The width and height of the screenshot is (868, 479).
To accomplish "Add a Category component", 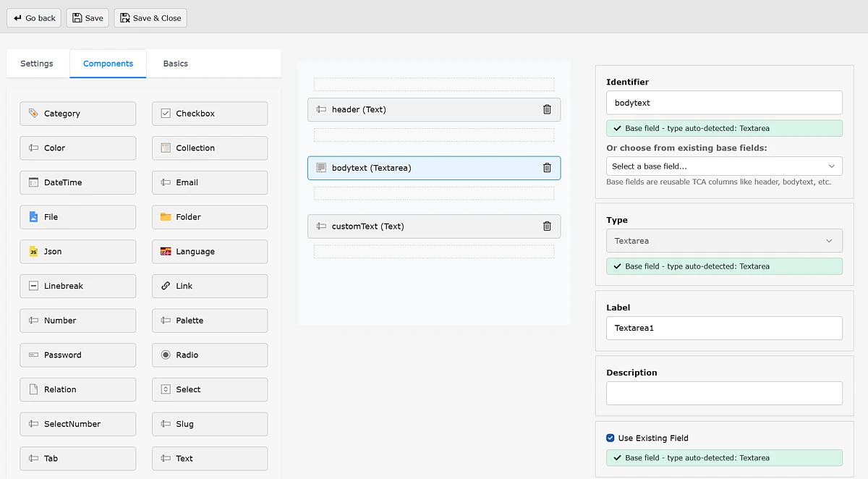I will coord(78,114).
